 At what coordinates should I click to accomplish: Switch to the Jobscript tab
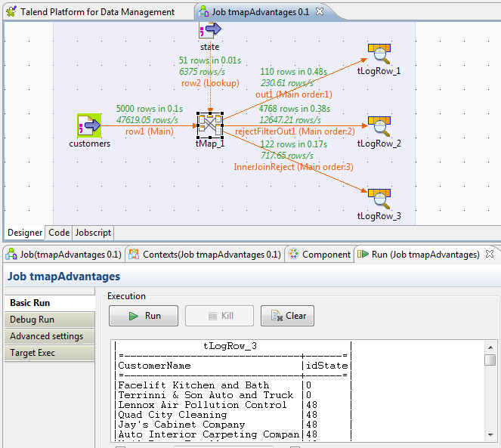tap(93, 233)
